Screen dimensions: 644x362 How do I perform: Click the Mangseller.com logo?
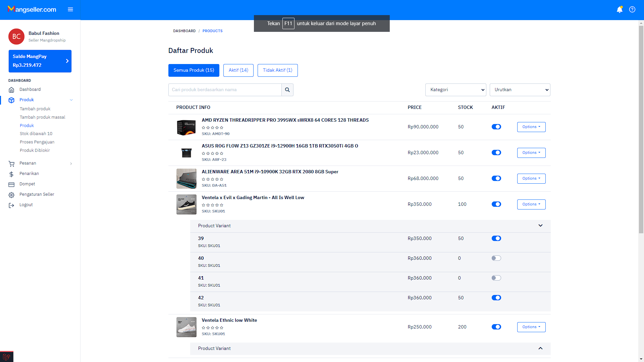click(32, 9)
